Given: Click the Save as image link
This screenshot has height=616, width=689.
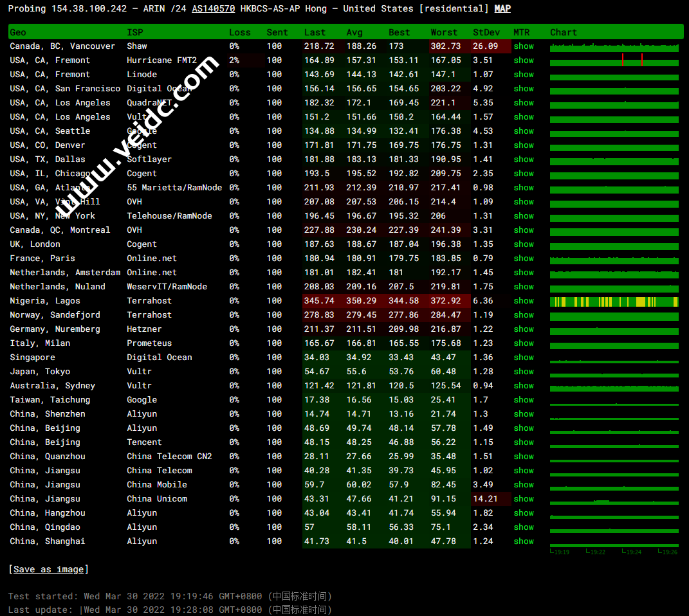Looking at the screenshot, I should [x=48, y=569].
